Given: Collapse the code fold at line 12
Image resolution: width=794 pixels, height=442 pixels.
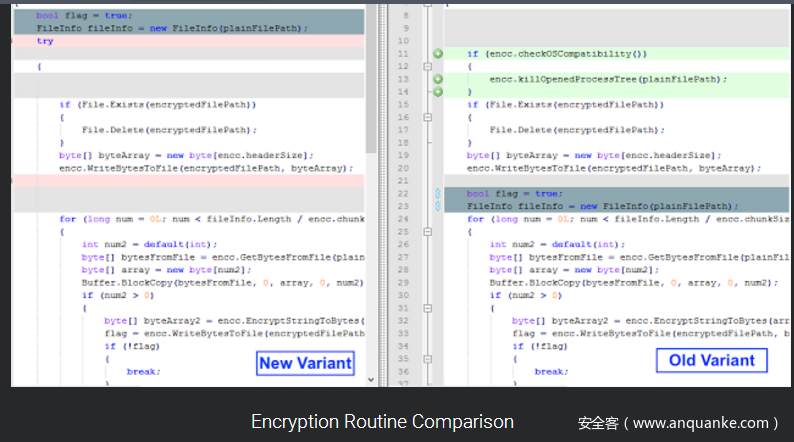Looking at the screenshot, I should click(x=427, y=66).
